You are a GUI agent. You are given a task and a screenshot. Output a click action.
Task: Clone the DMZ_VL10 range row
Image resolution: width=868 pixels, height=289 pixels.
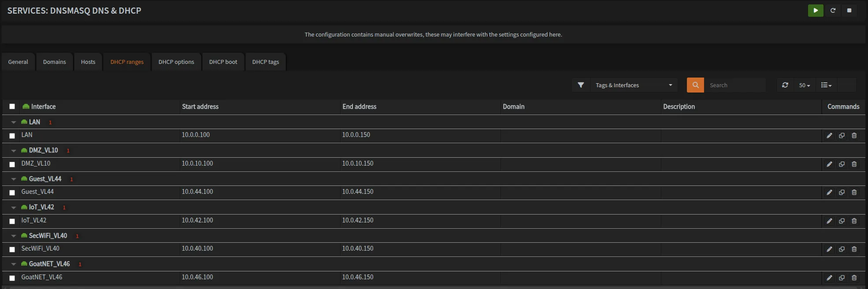(842, 164)
